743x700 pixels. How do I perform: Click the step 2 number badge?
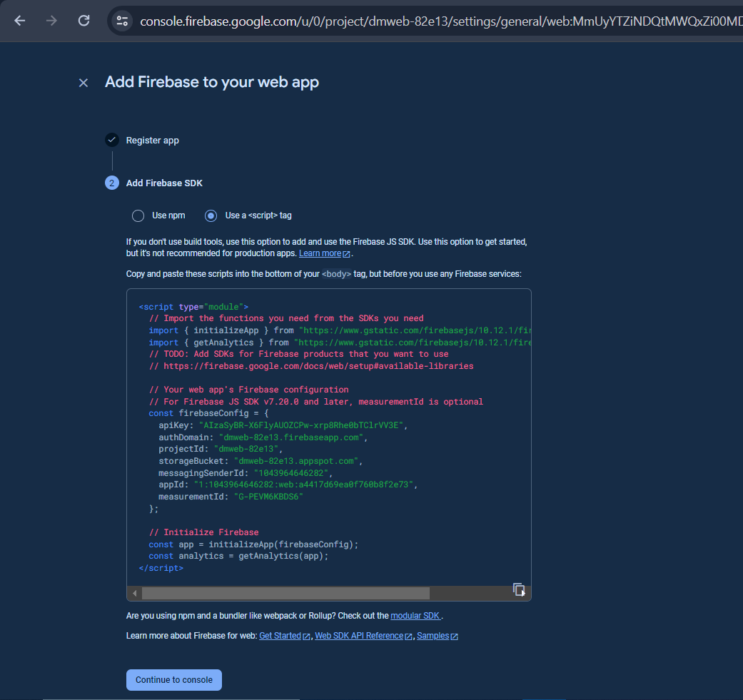111,183
